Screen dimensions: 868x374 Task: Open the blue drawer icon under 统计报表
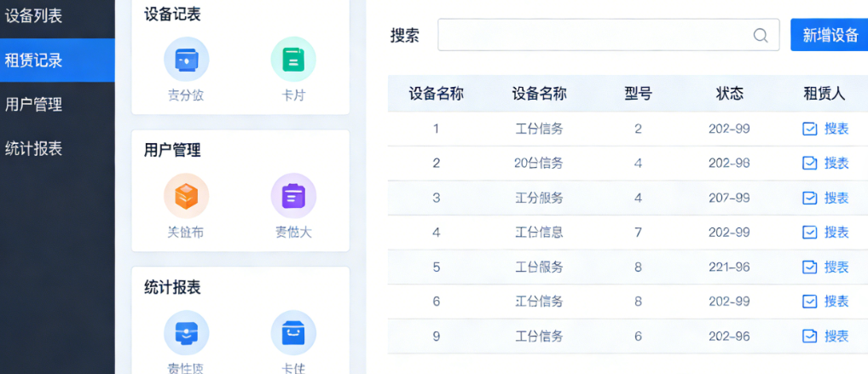tap(186, 333)
